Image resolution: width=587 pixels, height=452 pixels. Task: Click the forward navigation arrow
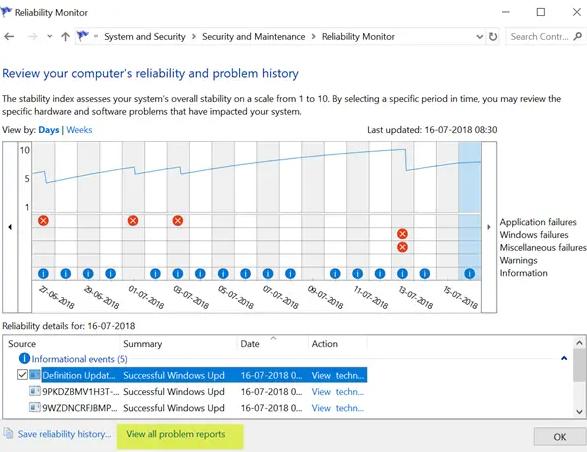(x=33, y=37)
